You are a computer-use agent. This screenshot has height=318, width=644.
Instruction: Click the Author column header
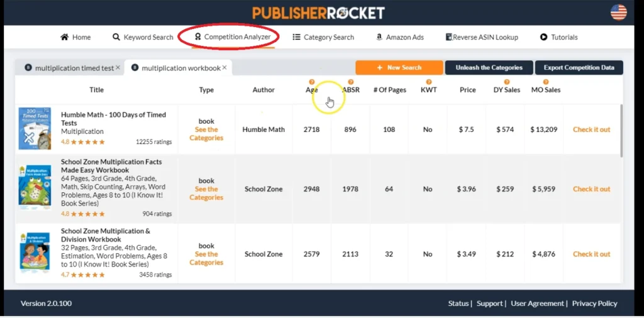(264, 89)
